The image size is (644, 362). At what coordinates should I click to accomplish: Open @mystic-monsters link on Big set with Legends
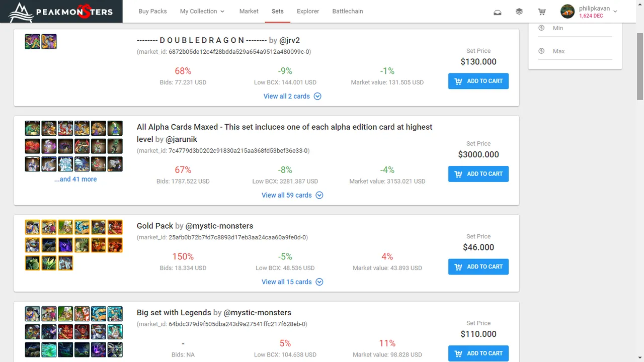pyautogui.click(x=258, y=313)
